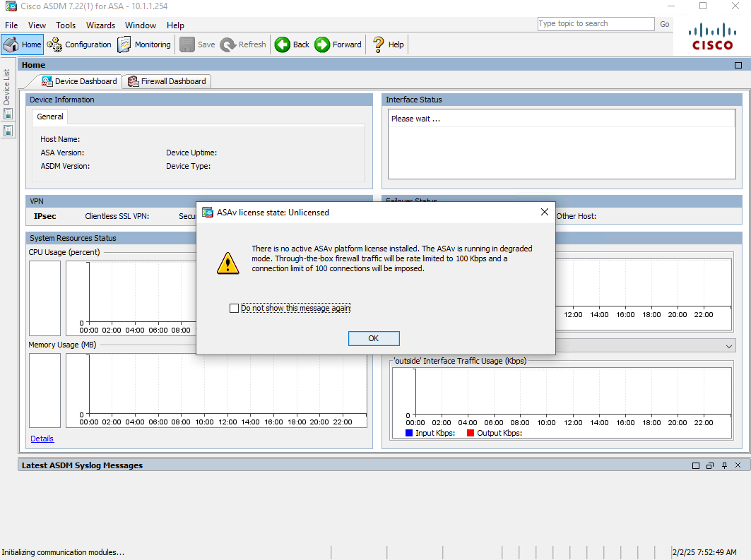Open the Help menu
Screen dimensions: 751x560
[x=175, y=25]
